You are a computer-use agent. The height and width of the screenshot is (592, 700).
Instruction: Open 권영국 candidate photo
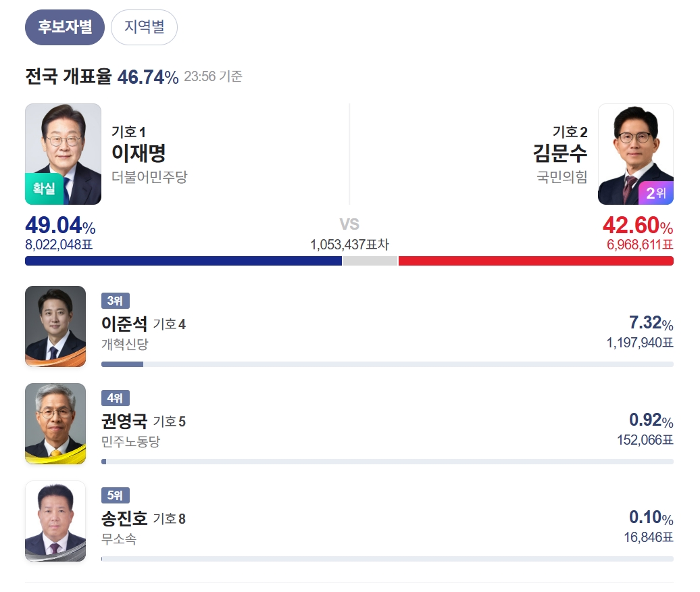tap(55, 424)
